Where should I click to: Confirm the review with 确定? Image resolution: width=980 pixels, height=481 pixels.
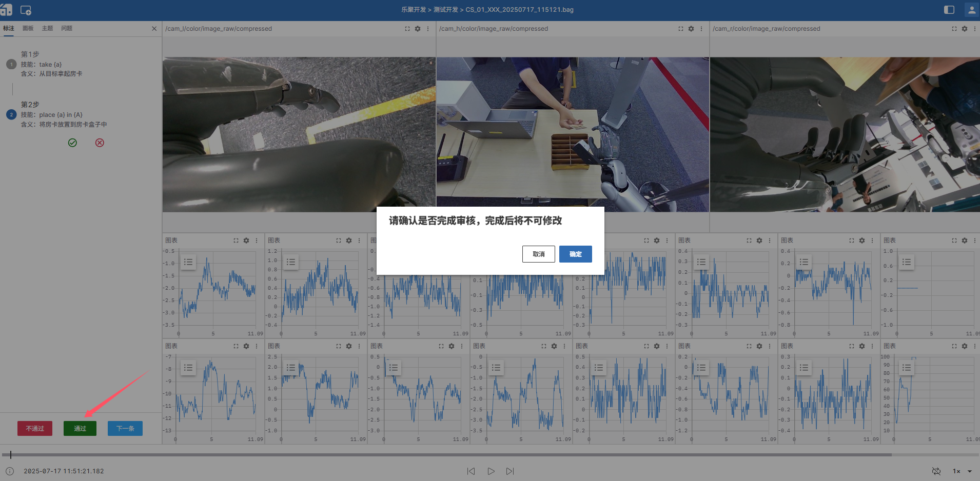click(575, 254)
